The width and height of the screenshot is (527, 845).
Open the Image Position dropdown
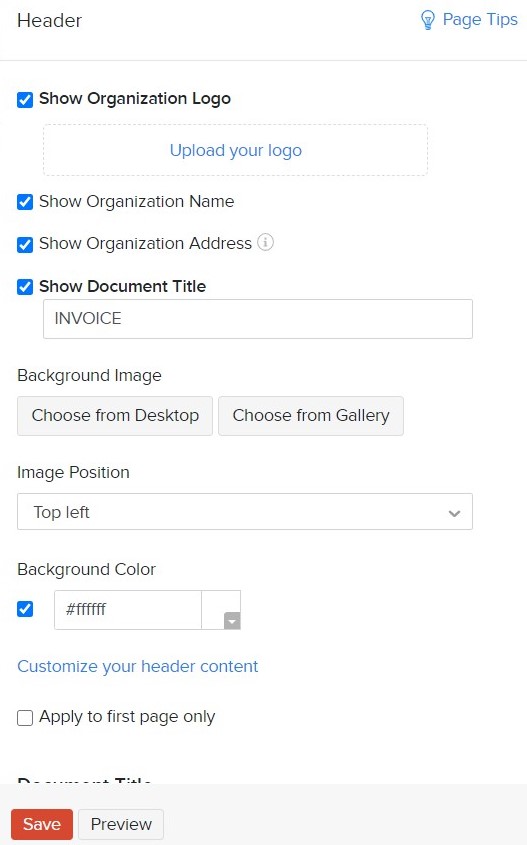pos(245,511)
